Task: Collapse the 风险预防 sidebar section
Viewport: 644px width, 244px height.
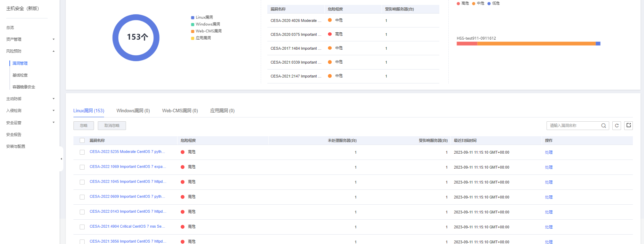Action: coord(54,51)
